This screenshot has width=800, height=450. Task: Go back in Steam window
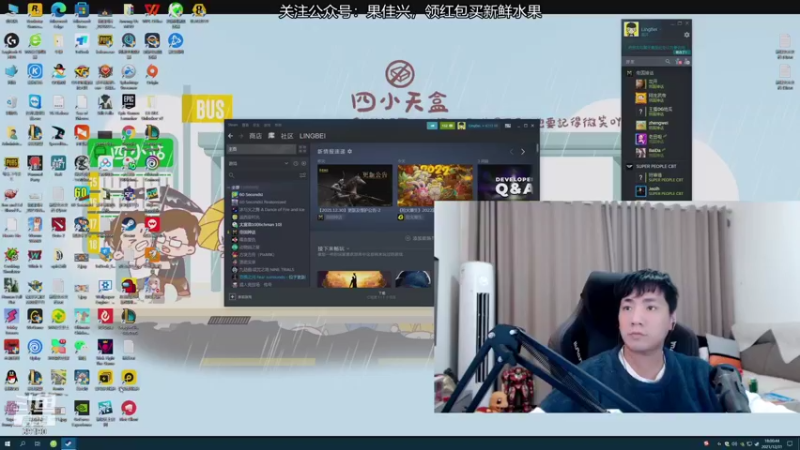231,136
